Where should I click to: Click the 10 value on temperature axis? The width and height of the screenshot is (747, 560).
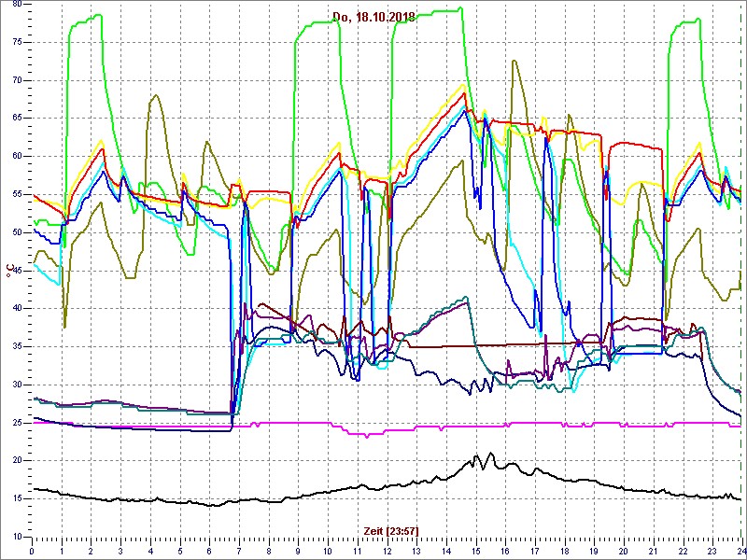point(16,536)
